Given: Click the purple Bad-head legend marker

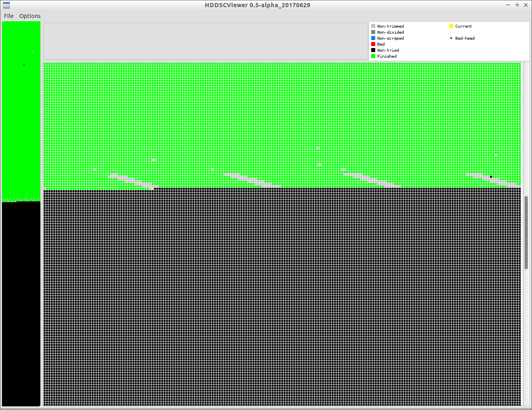Looking at the screenshot, I should coord(451,38).
